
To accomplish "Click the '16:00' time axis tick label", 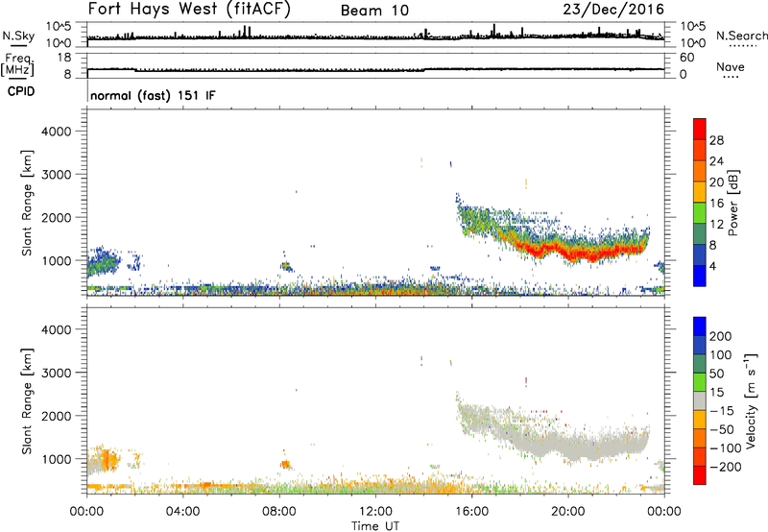I will [x=471, y=512].
